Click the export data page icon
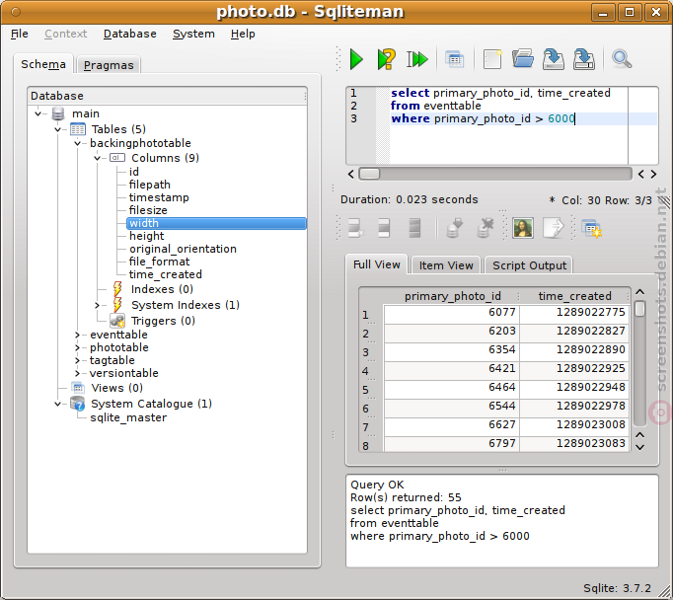 coord(553,227)
